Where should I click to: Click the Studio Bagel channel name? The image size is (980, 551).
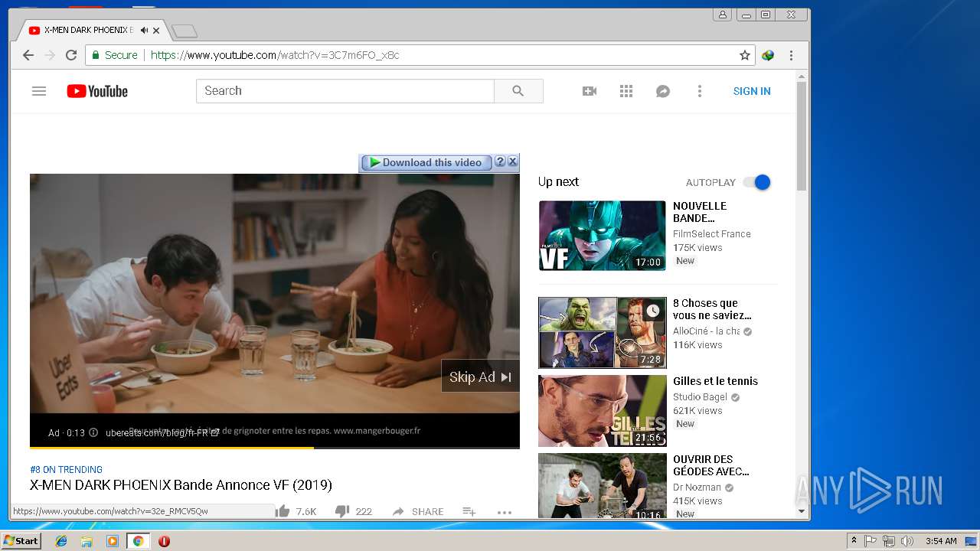coord(700,397)
